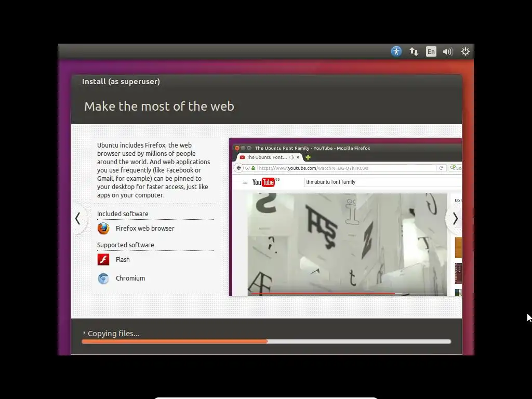Screen dimensions: 532x399
Task: Click the Ubuntu includes Firefox description paragraph
Action: point(153,170)
